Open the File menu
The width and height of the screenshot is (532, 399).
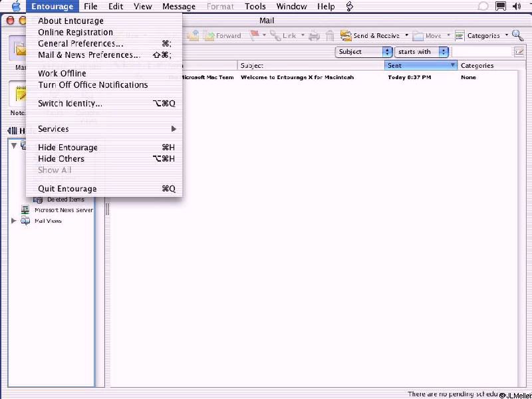click(x=90, y=6)
